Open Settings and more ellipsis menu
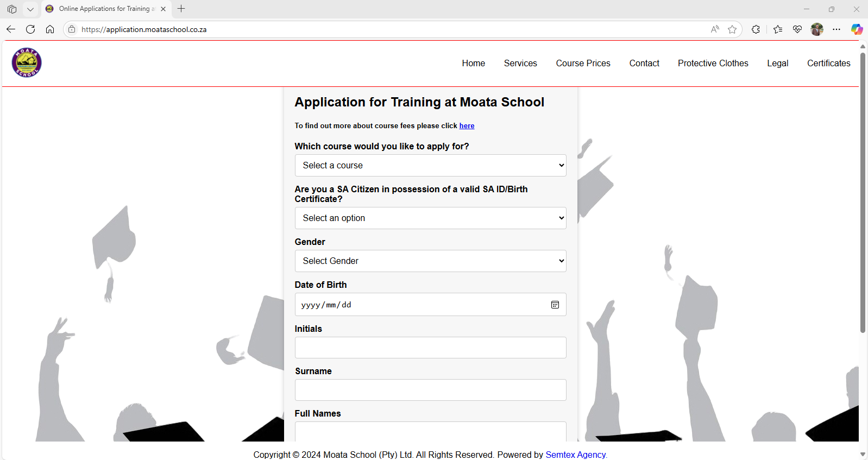This screenshot has width=868, height=460. point(836,29)
